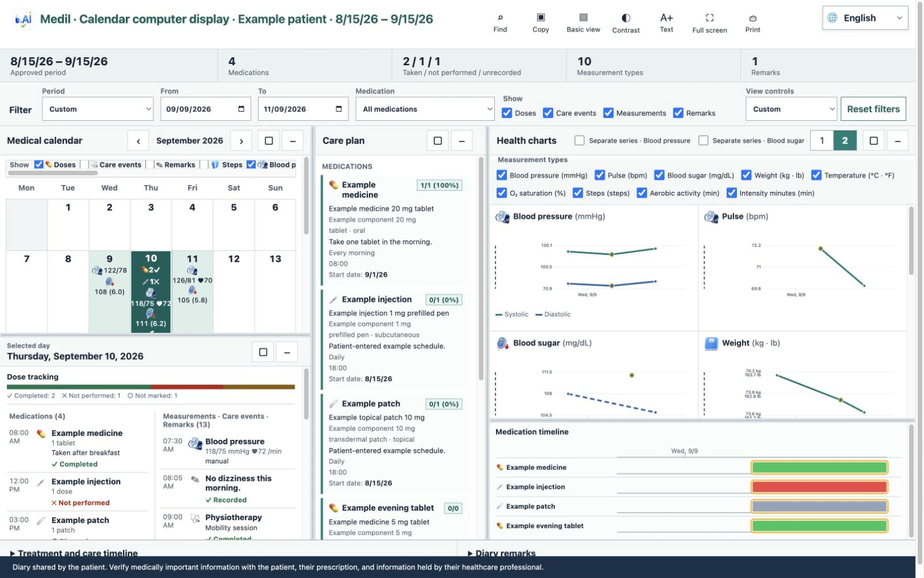Set the To date field 11/09/2026
Viewport: 924px width, 578px height.
click(303, 109)
